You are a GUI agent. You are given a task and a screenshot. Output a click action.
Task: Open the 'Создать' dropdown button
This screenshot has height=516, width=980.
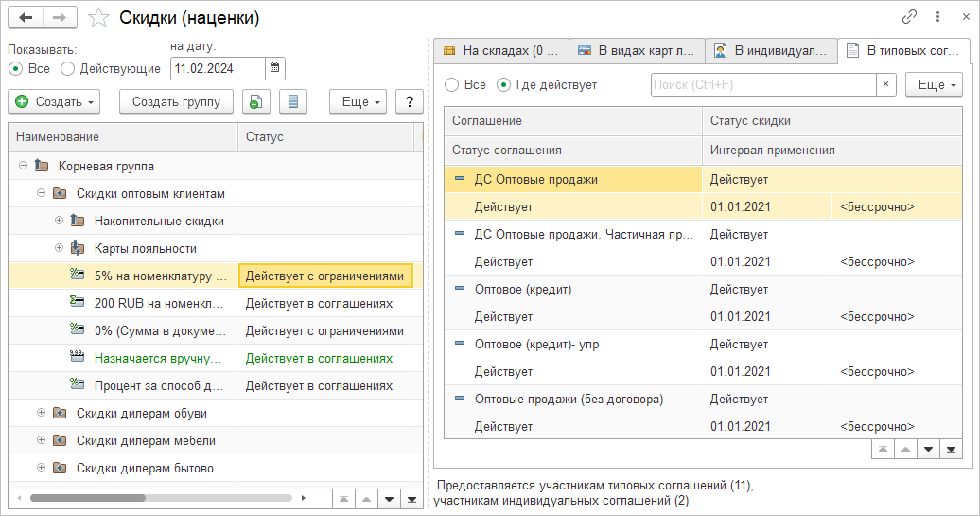point(56,101)
